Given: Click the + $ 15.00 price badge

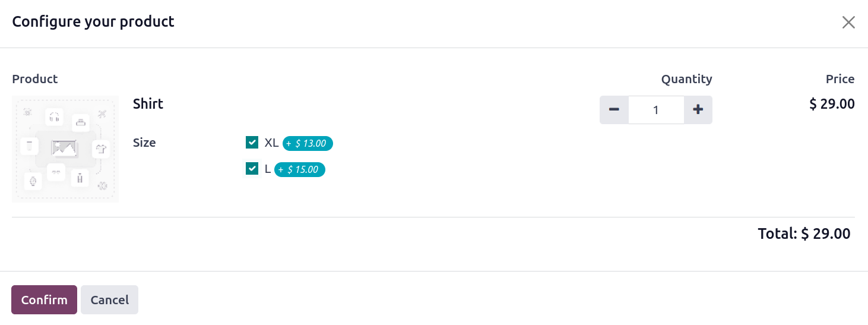Looking at the screenshot, I should (300, 169).
